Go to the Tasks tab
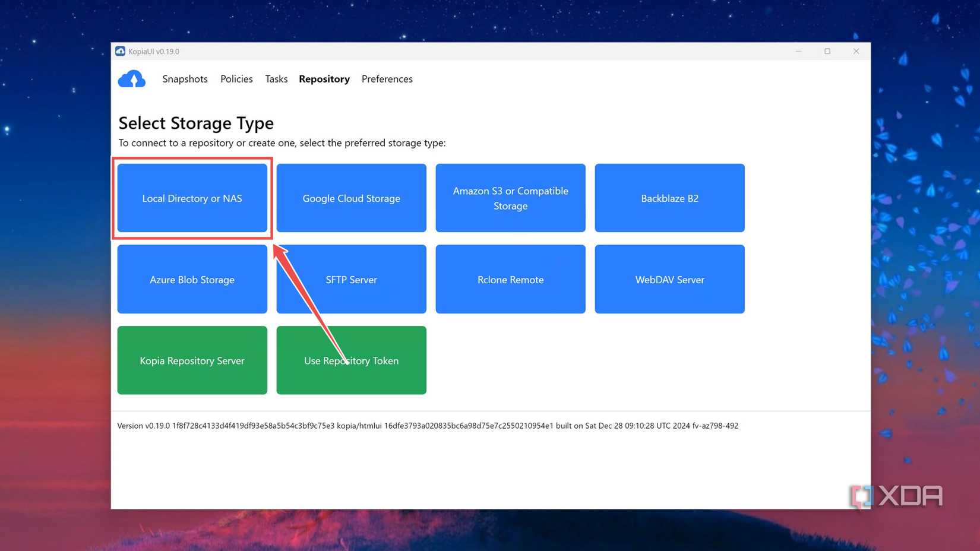 [x=276, y=79]
